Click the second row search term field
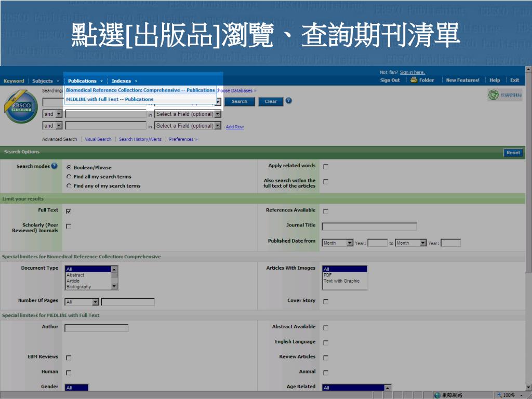Image resolution: width=532 pixels, height=399 pixels. pos(106,114)
